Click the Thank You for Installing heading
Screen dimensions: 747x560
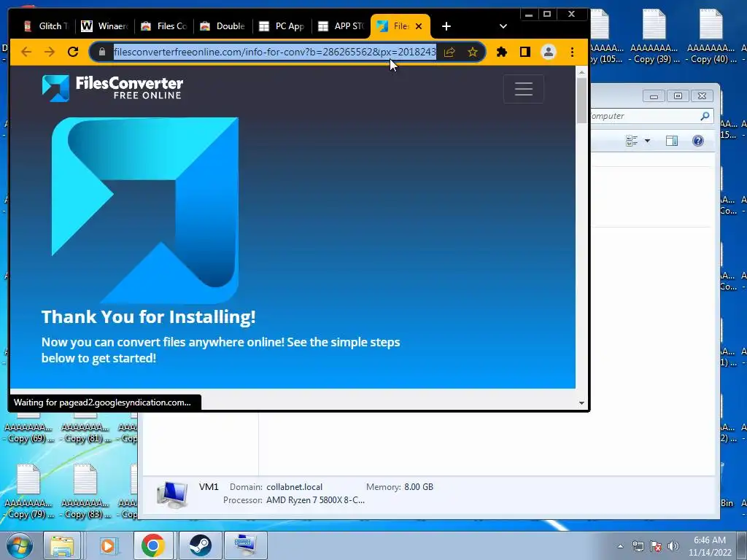(149, 316)
